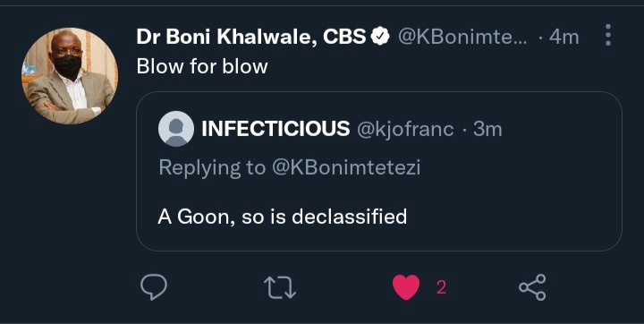Image resolution: width=644 pixels, height=324 pixels.
Task: Retweet using the arrows icon
Action: click(x=280, y=287)
